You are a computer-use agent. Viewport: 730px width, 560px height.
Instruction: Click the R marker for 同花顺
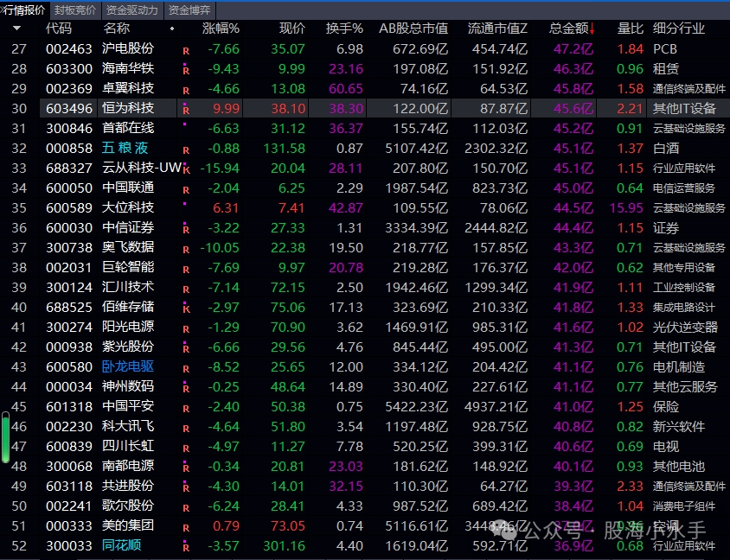click(186, 548)
